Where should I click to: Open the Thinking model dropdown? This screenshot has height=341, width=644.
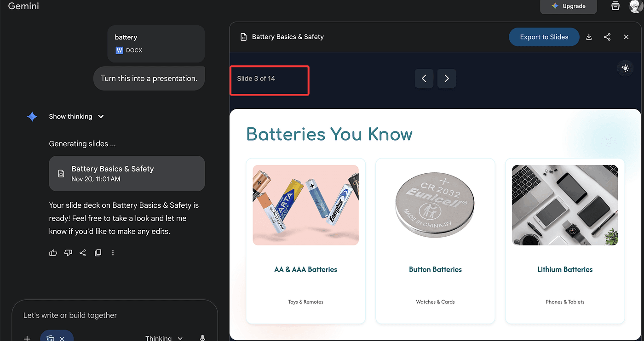tap(164, 338)
